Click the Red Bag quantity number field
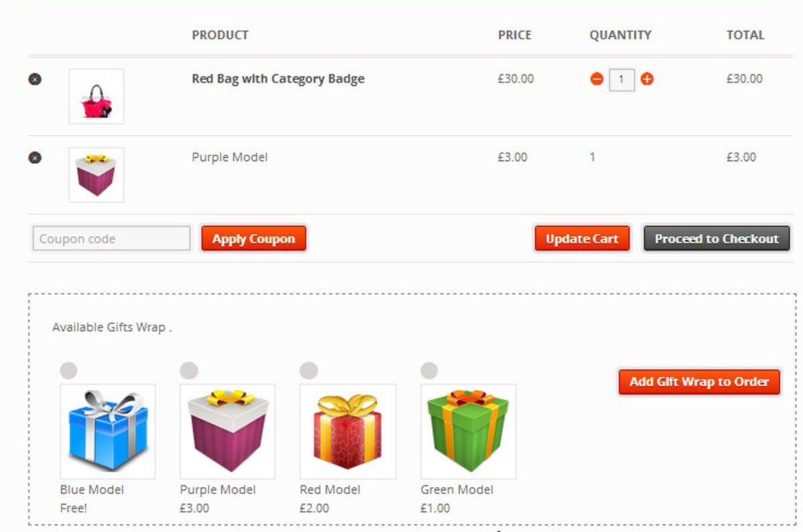 [622, 80]
